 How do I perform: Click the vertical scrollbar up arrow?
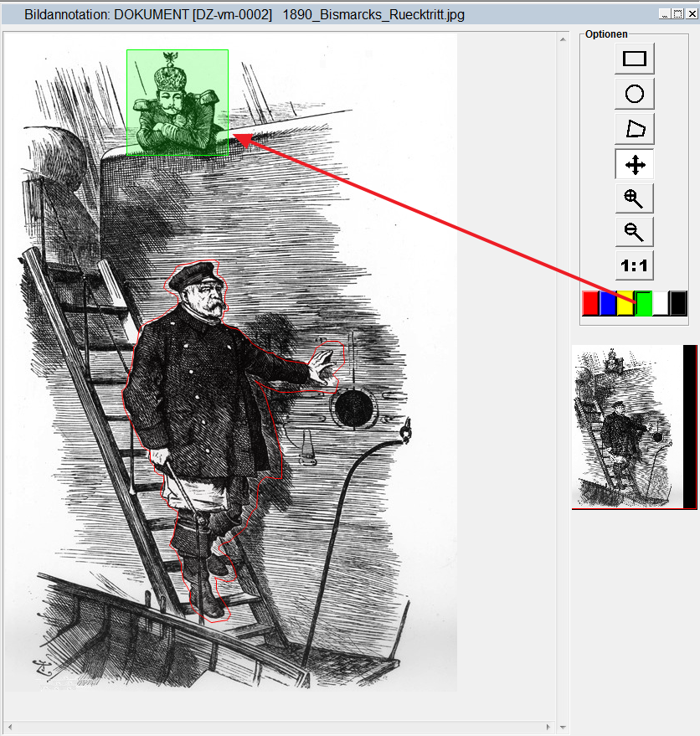click(x=563, y=38)
